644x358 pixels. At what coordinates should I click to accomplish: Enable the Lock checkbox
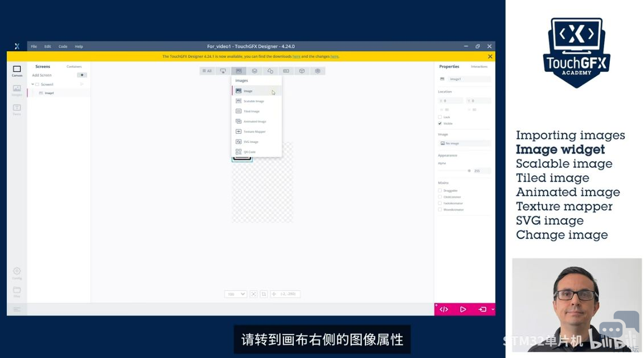(x=440, y=117)
